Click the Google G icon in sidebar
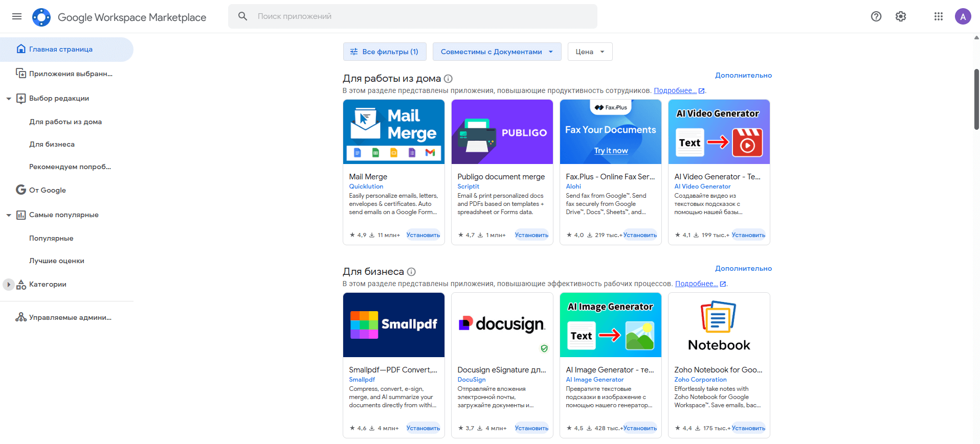 click(x=21, y=190)
